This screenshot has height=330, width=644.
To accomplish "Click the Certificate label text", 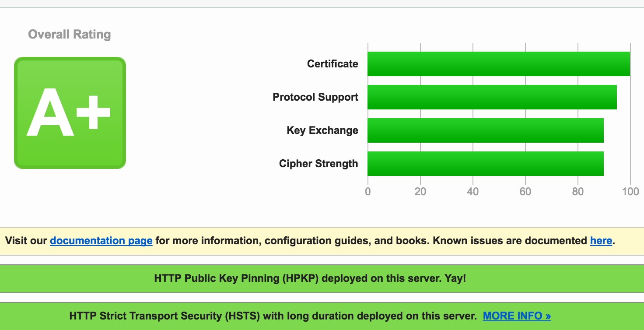I will (332, 64).
